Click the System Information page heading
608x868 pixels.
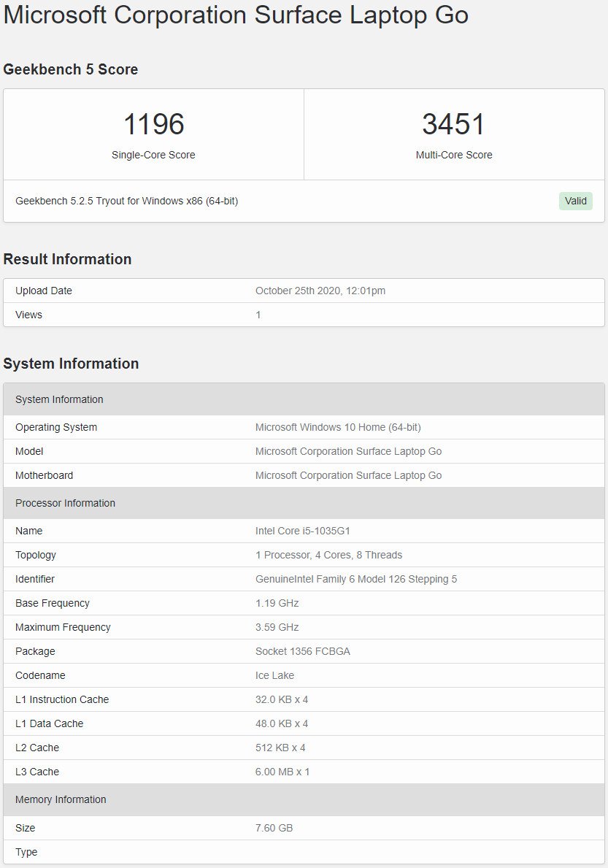(x=71, y=364)
